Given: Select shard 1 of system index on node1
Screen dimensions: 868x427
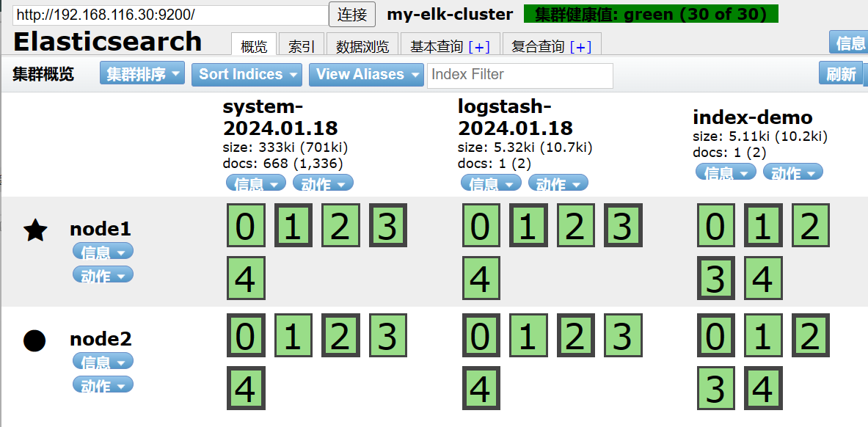Looking at the screenshot, I should (x=293, y=225).
